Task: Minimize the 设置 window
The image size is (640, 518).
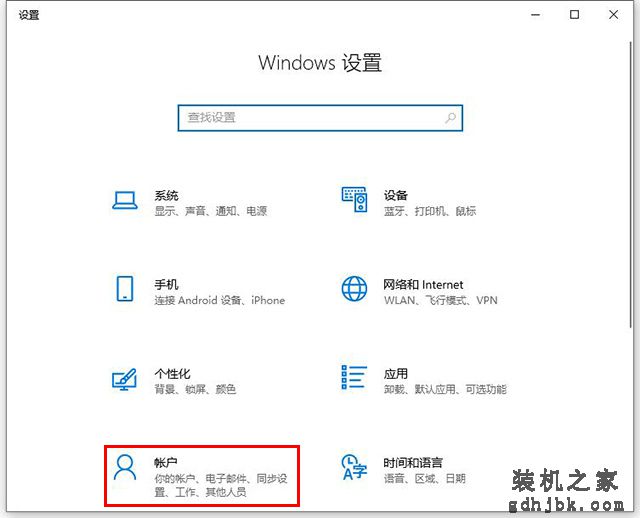Action: (x=536, y=15)
